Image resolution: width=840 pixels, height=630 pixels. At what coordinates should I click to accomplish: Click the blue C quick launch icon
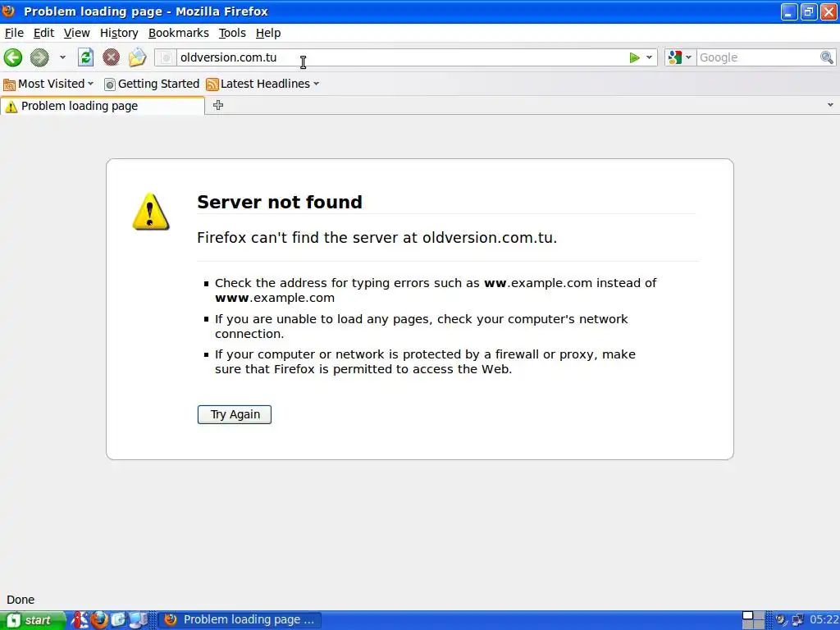118,620
